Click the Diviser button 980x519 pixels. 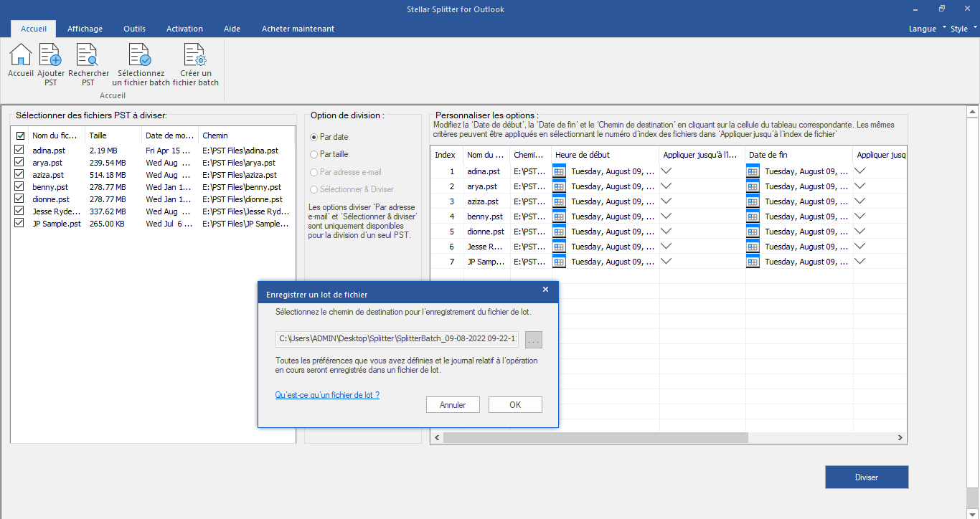[x=867, y=477]
